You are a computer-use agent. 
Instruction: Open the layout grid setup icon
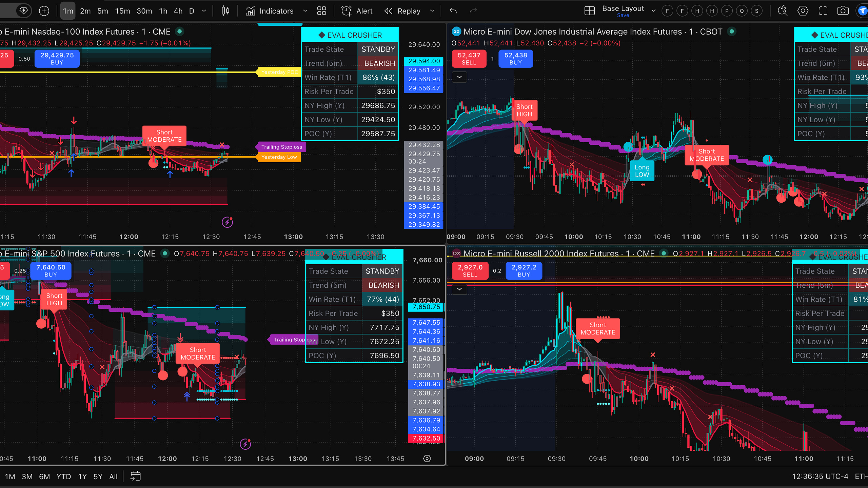[x=590, y=11]
